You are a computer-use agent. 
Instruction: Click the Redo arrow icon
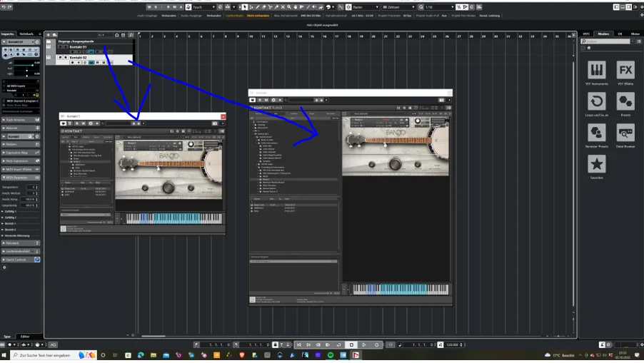10,7
